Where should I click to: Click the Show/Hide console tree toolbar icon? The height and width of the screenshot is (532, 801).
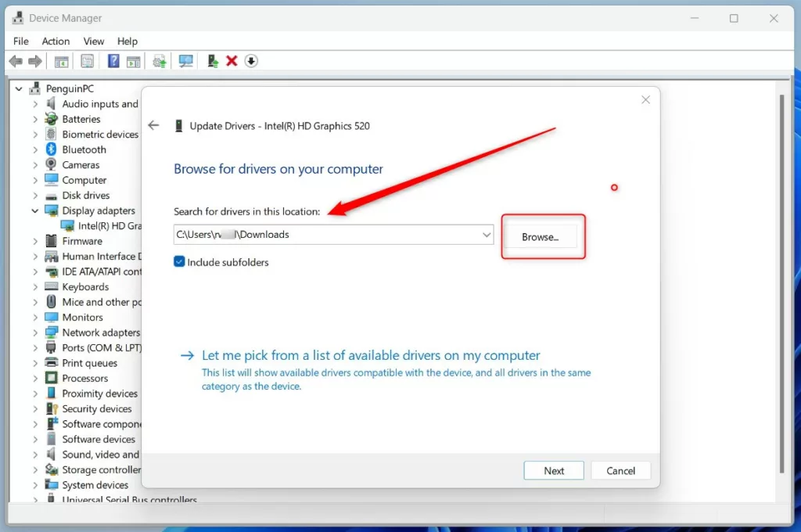pos(61,62)
